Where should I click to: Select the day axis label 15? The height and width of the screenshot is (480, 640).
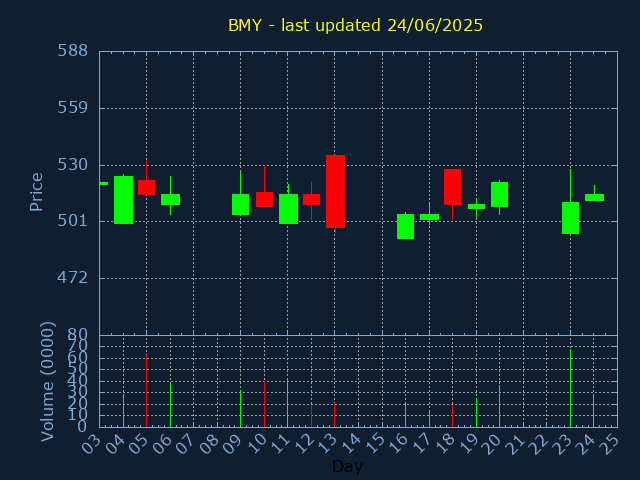375,444
